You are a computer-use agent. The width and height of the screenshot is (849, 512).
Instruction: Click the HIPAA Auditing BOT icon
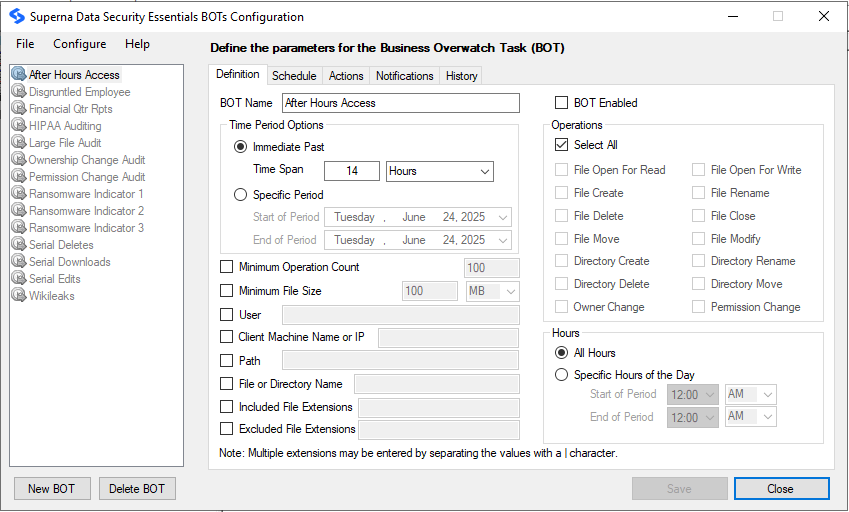click(19, 125)
